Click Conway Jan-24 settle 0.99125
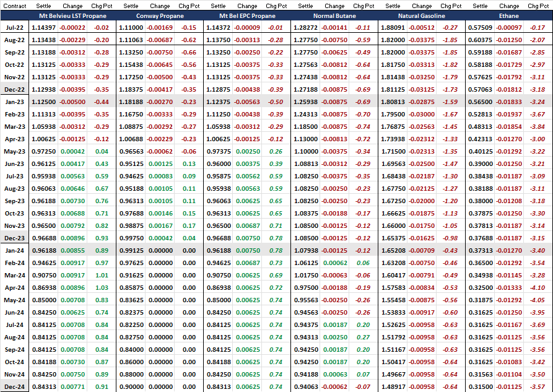The image size is (553, 392). [x=131, y=251]
